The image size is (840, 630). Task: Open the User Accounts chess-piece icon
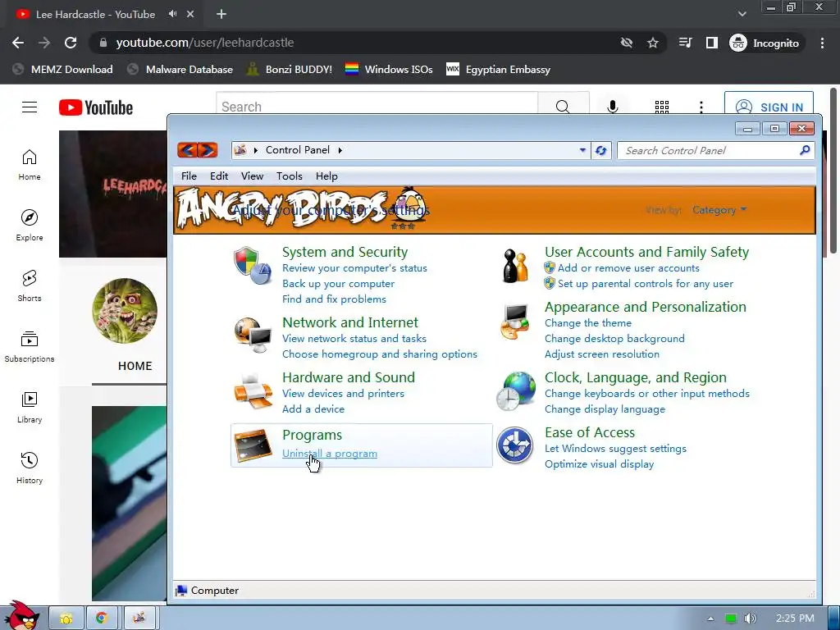(515, 267)
